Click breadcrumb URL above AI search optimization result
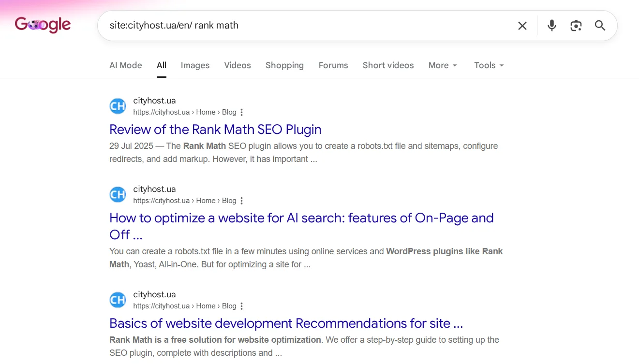Viewport: 639px width, 364px height. tap(185, 201)
